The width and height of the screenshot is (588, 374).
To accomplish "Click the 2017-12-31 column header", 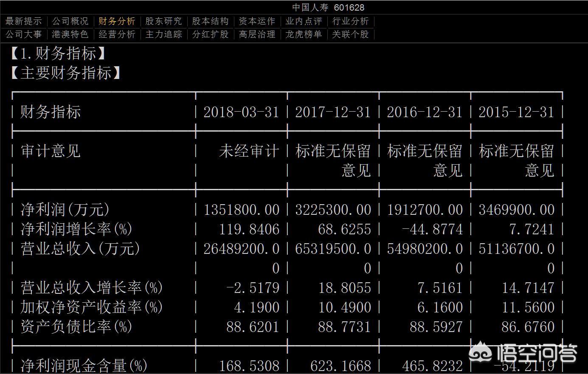I will [333, 112].
